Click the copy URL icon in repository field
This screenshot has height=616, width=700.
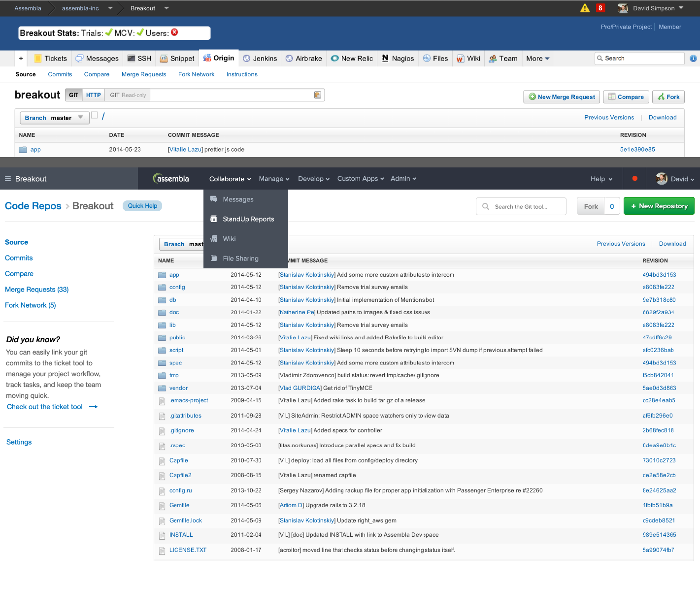(x=318, y=95)
